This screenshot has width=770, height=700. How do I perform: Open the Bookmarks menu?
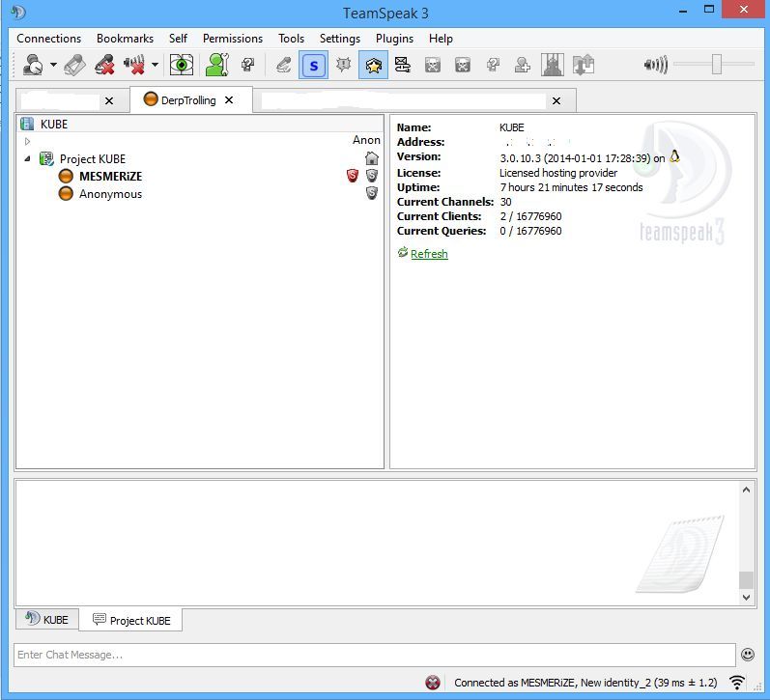pyautogui.click(x=125, y=39)
